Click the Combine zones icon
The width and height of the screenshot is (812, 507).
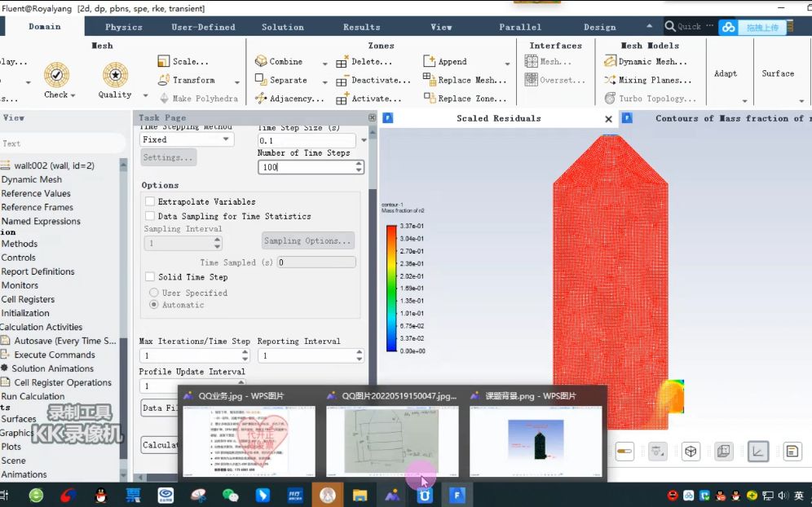click(261, 61)
